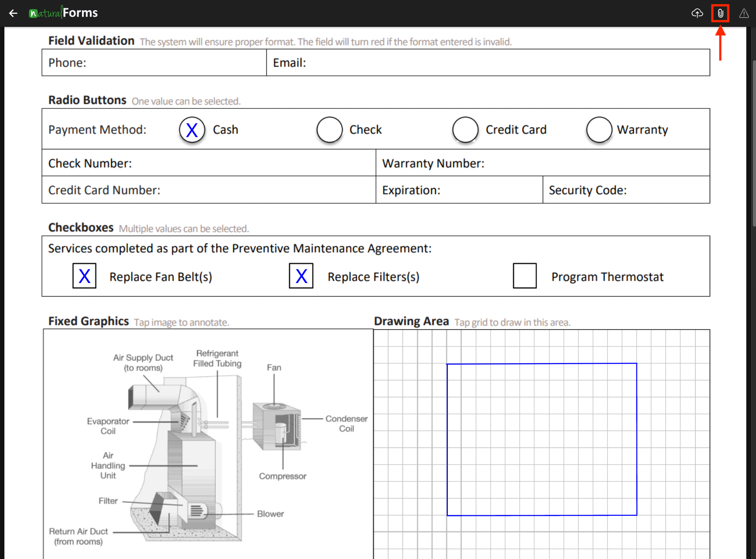Uncheck the Replace Filters(s) checkbox
The width and height of the screenshot is (756, 559).
point(301,276)
